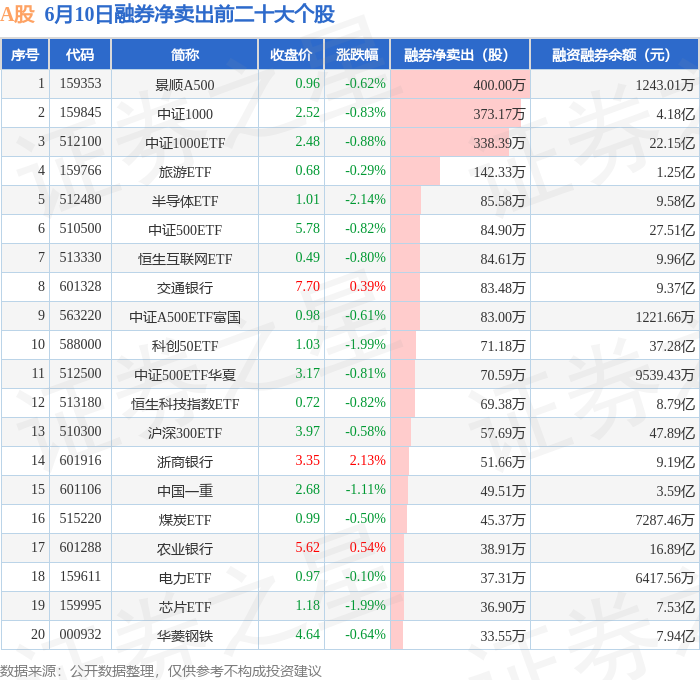Viewport: 700px width, 680px height.
Task: Click balance value 9.96亿
Action: pos(675,259)
